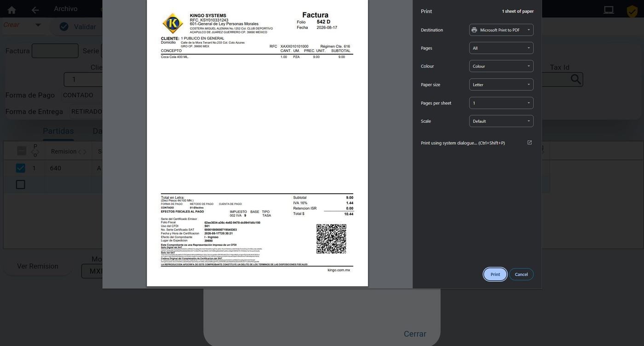Click the Tax Id label
Viewport: 644px width, 346px height.
click(x=560, y=67)
